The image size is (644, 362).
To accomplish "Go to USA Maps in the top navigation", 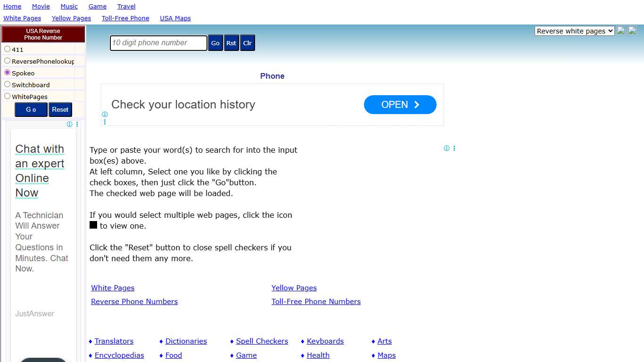I will click(x=175, y=18).
